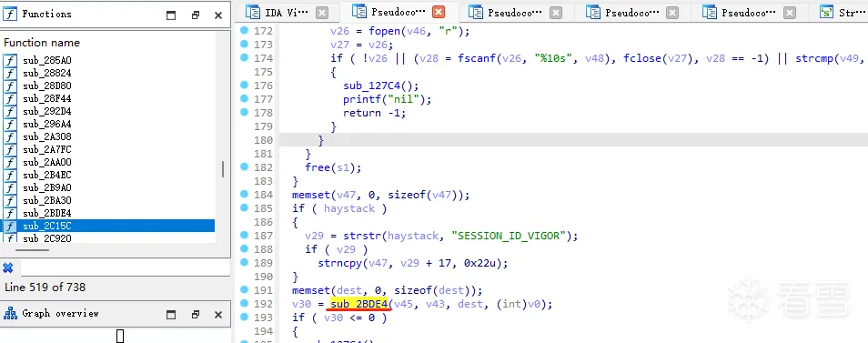Screen dimensions: 868x343
Task: Toggle breakpoint dot on line 172
Action: click(x=244, y=30)
